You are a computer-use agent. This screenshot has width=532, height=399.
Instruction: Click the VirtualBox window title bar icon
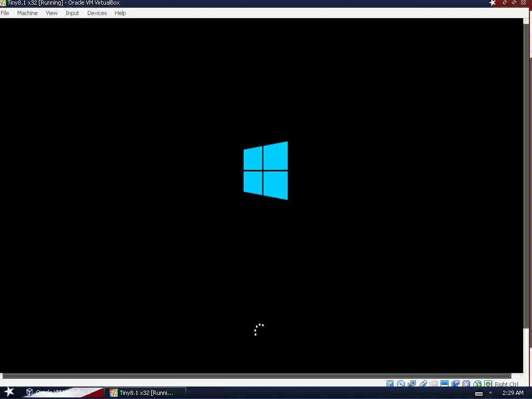(3, 3)
